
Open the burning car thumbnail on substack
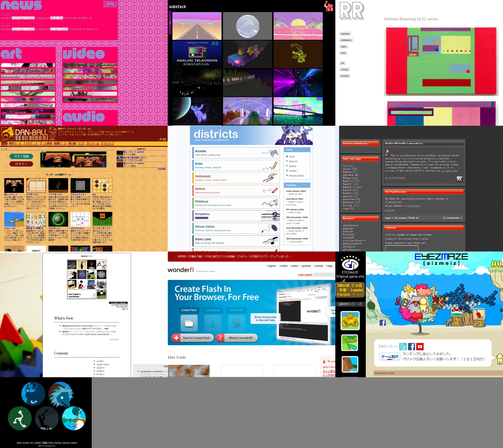tap(248, 54)
